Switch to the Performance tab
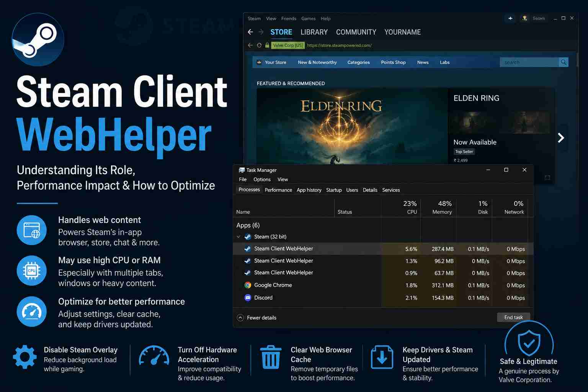This screenshot has height=392, width=588. (278, 190)
